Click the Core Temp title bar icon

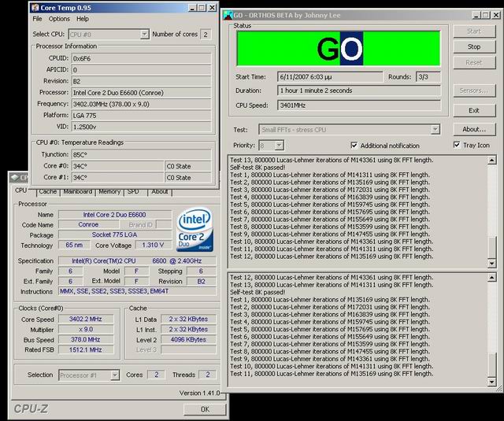(x=35, y=8)
